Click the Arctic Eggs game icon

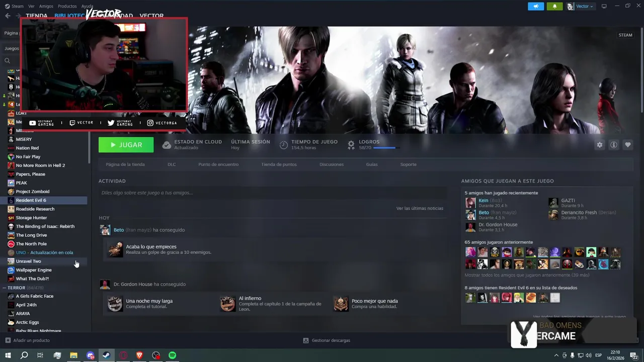point(11,322)
